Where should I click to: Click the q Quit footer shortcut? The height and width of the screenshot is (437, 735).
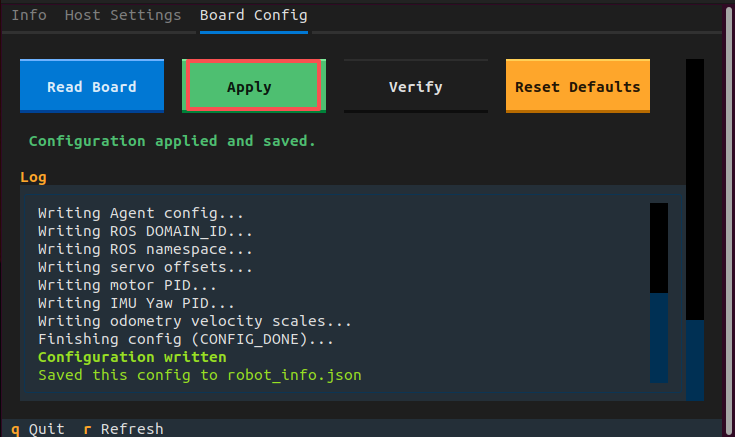pos(38,429)
